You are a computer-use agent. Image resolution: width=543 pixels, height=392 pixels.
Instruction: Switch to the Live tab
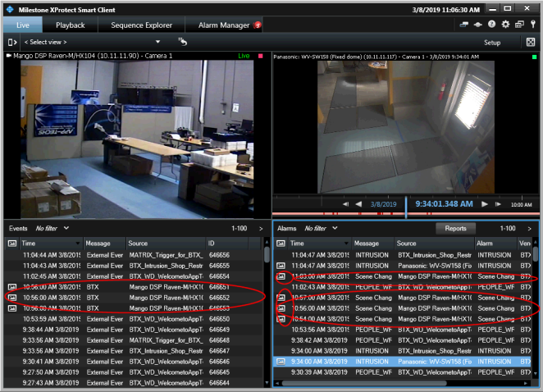click(23, 25)
